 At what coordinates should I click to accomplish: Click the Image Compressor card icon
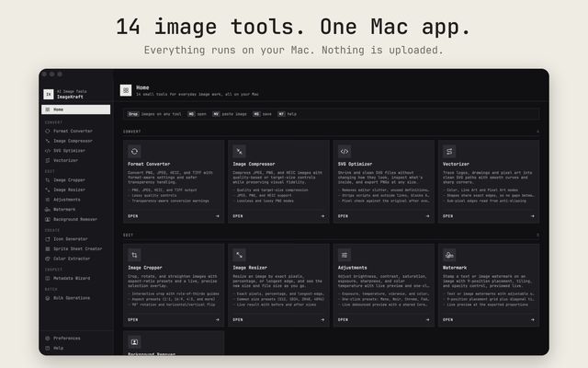239,151
